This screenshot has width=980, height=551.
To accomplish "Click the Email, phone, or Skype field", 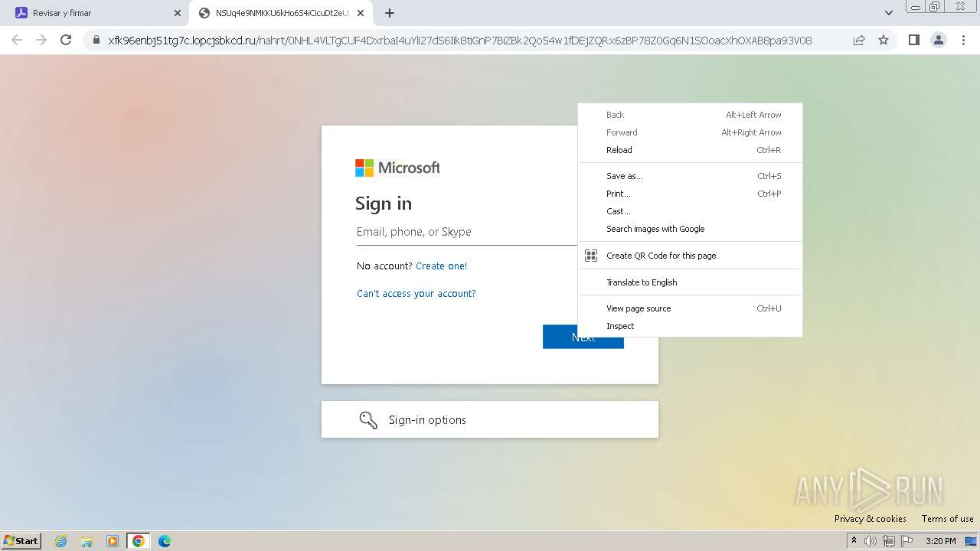I will coord(467,232).
